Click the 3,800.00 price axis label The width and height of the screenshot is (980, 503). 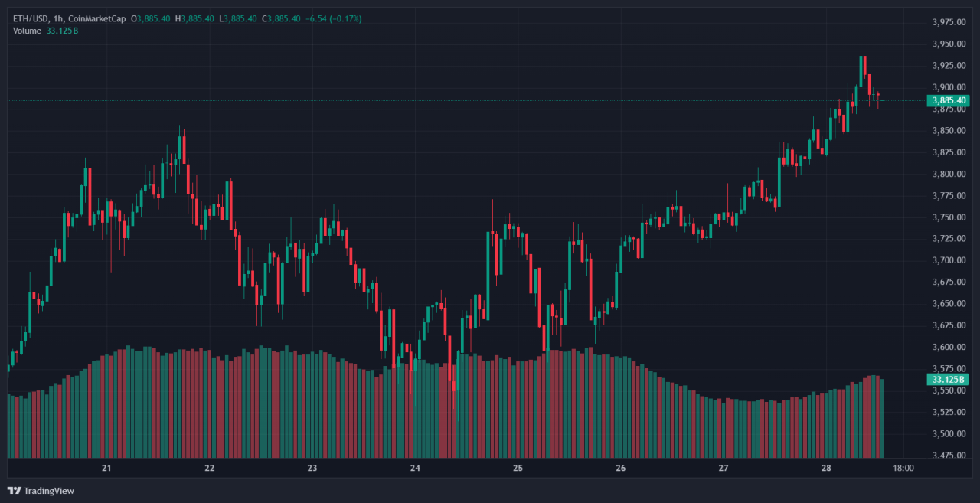point(948,175)
